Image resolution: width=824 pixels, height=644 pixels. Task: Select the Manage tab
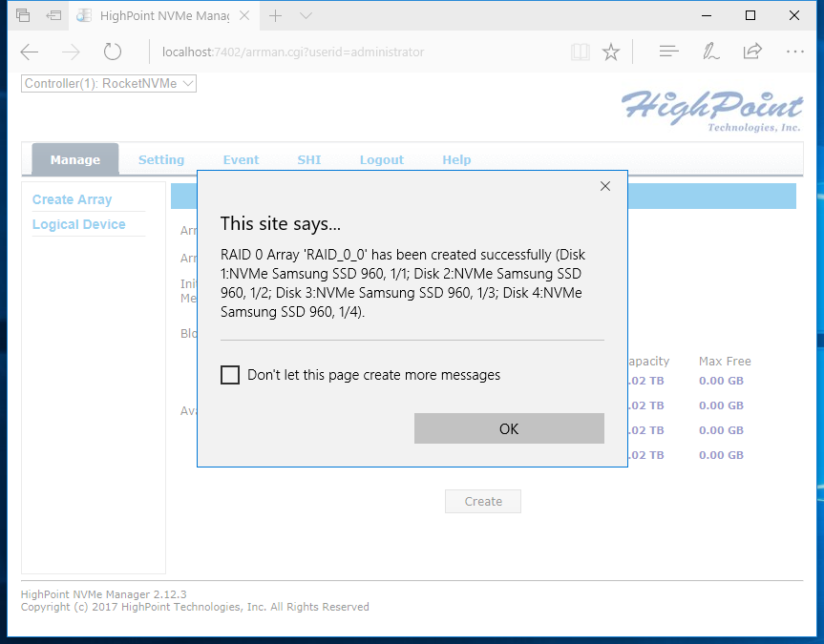click(x=75, y=159)
